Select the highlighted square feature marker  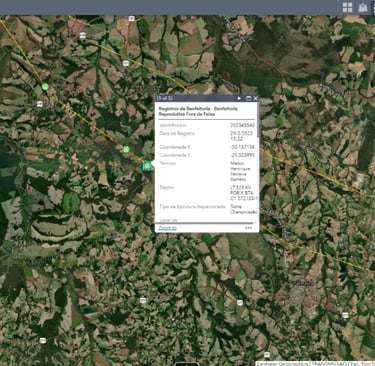pyautogui.click(x=147, y=165)
